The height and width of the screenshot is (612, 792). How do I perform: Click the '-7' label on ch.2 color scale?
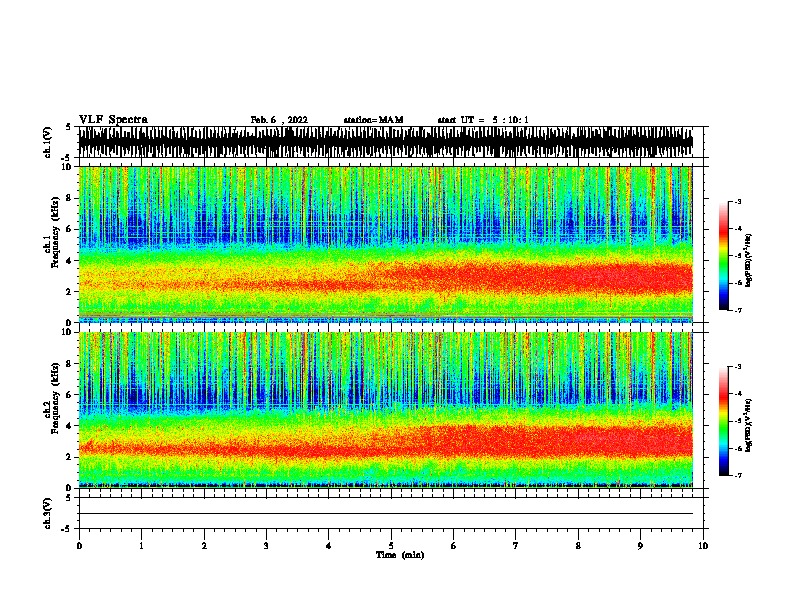(x=737, y=475)
